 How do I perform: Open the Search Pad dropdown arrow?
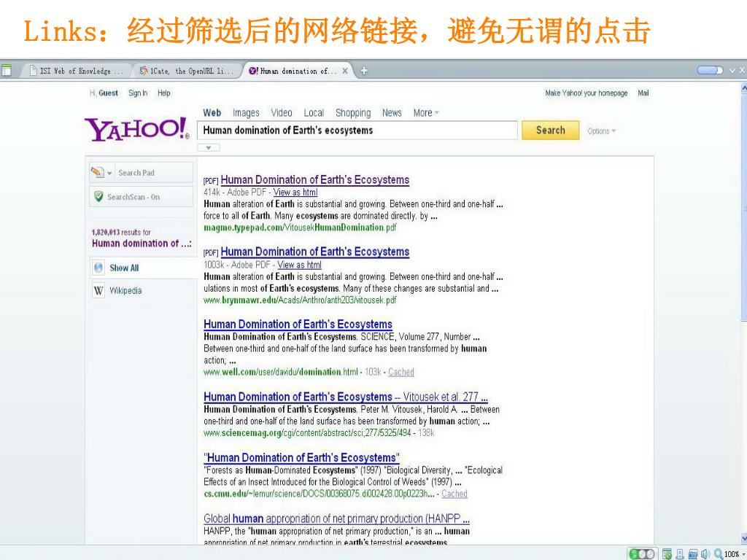(109, 173)
